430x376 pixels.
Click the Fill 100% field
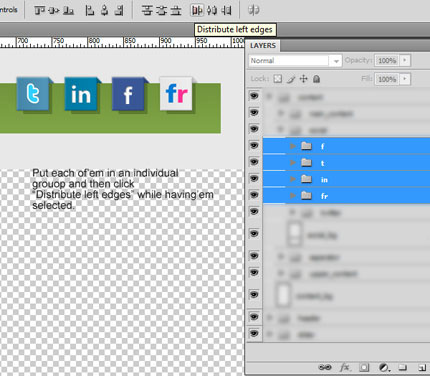click(387, 79)
